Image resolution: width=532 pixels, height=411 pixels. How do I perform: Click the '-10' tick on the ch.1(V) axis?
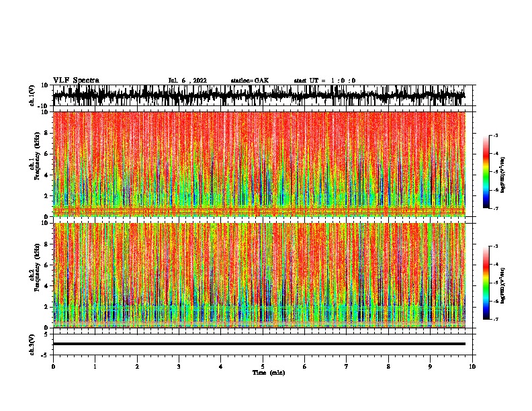[44, 106]
